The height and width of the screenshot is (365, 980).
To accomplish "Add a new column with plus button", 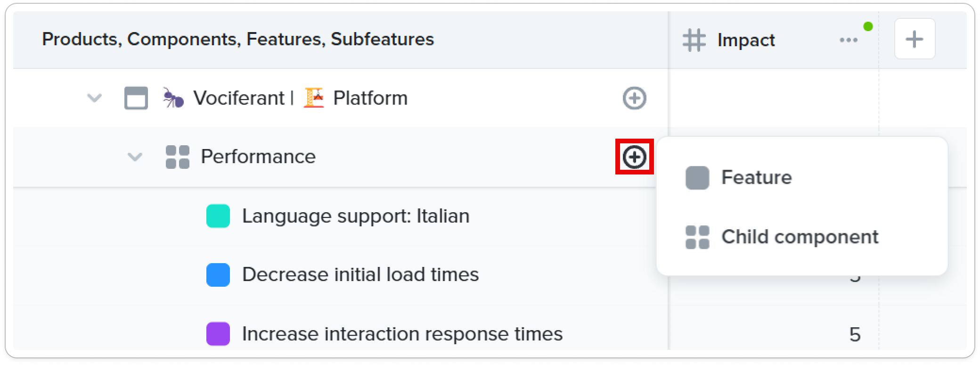I will 915,39.
